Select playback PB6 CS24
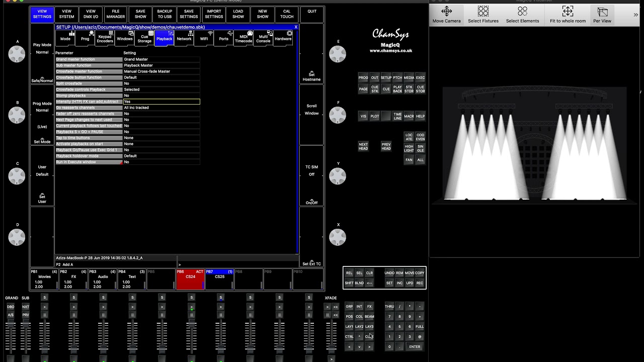Screen dimensions: 644x362 [x=190, y=280]
